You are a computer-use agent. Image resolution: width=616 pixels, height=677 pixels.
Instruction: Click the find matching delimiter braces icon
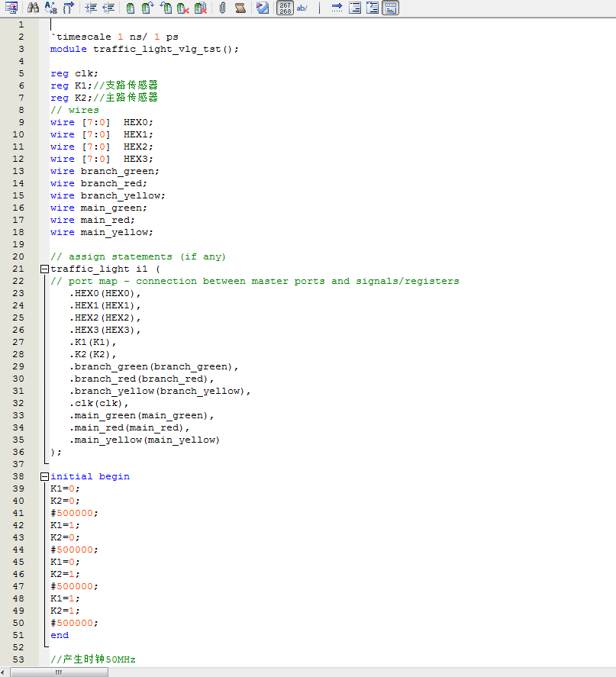(69, 8)
